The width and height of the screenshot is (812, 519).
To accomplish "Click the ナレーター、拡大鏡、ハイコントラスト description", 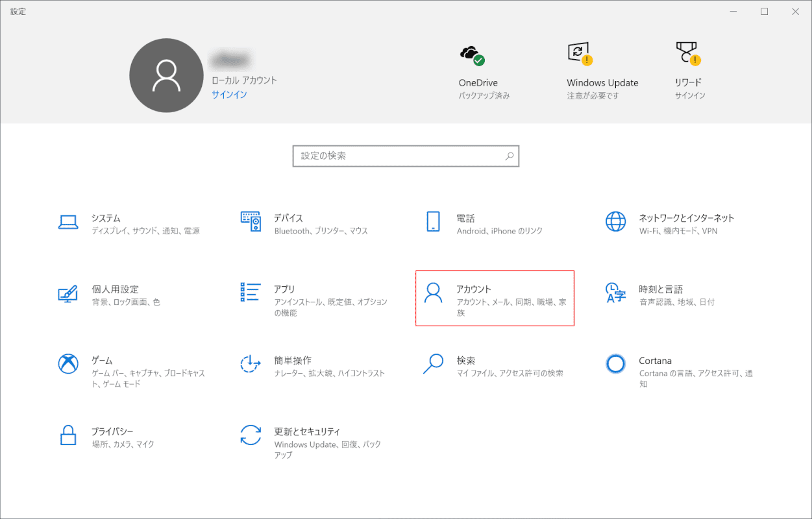I will [x=329, y=373].
